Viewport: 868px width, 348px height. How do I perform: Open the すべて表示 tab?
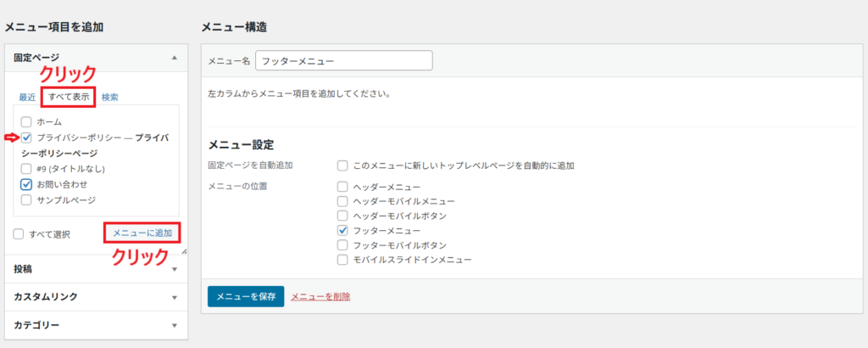click(69, 98)
